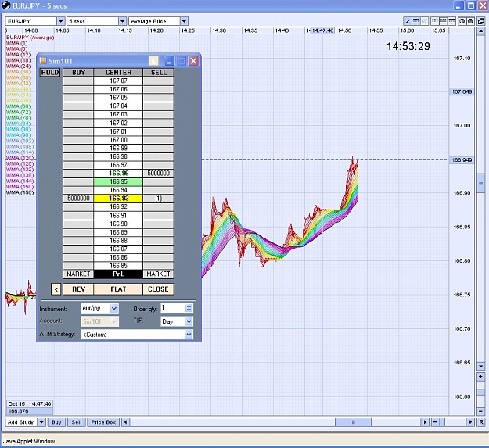
Task: Toggle the HOLD button in Sim101
Action: pyautogui.click(x=50, y=73)
